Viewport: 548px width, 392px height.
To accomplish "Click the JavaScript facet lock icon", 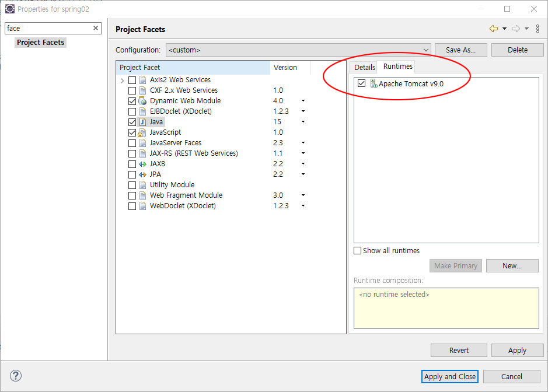I will coord(142,133).
